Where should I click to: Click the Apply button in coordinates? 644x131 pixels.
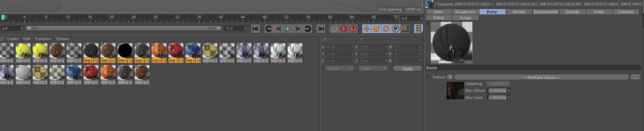(x=407, y=69)
